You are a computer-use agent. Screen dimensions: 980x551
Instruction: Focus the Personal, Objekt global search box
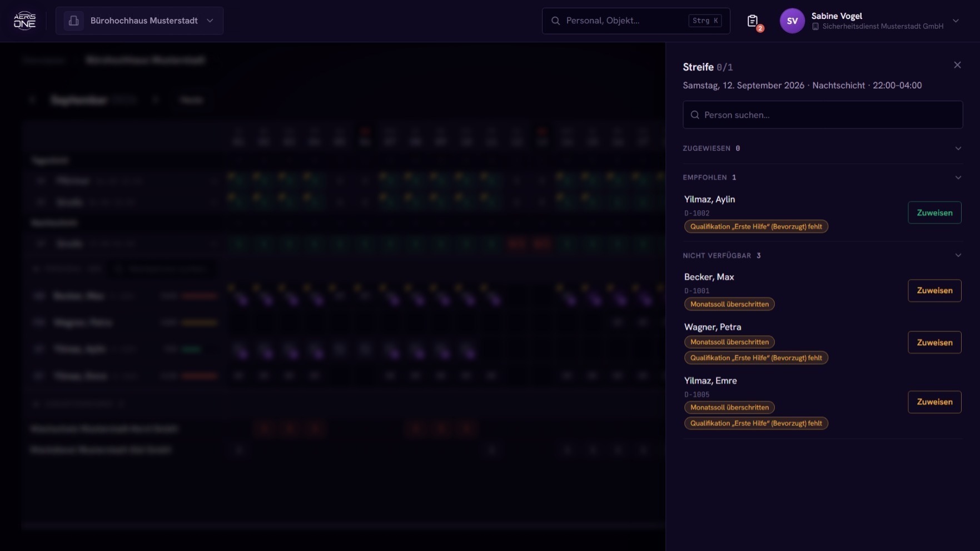pos(635,21)
